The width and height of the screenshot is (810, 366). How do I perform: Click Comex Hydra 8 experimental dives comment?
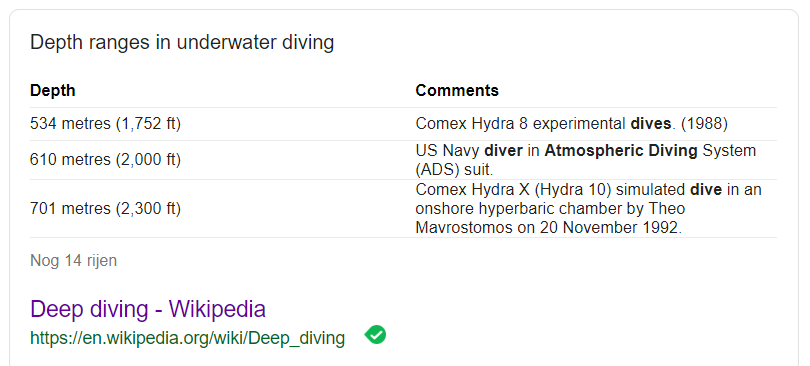pos(572,124)
